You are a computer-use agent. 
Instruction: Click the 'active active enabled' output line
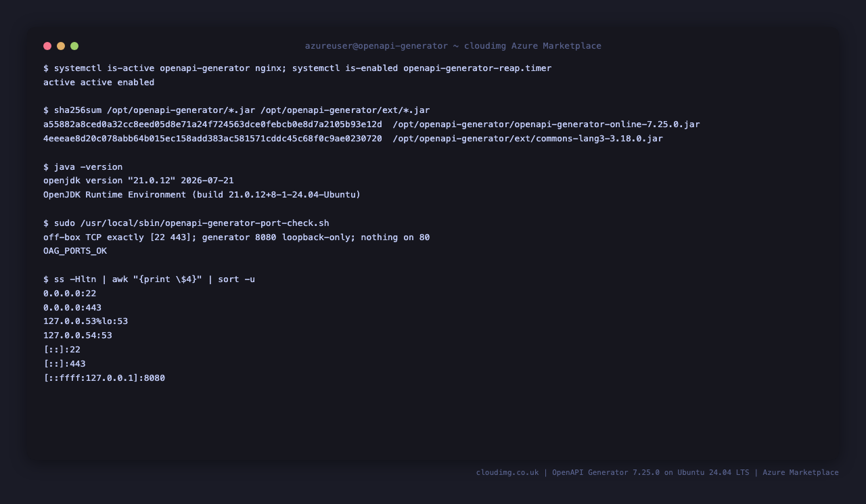99,83
